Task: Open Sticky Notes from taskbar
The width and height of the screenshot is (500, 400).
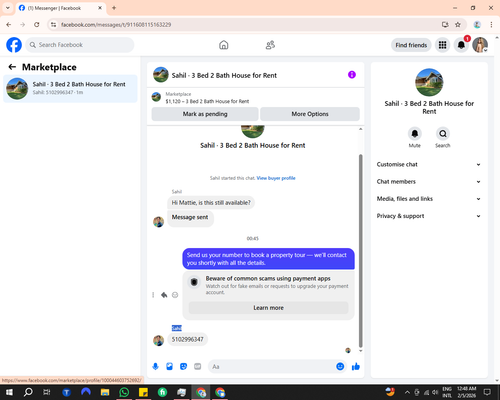Action: (143, 392)
